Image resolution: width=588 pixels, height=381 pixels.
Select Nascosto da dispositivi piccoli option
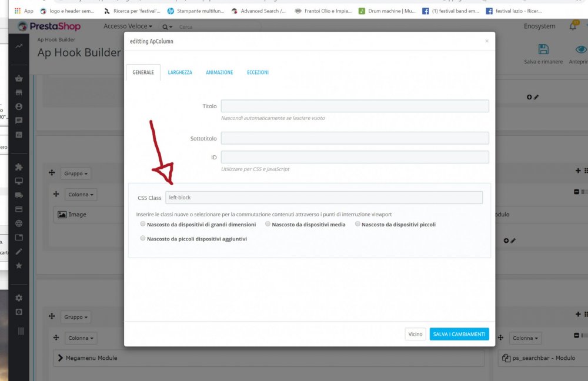[358, 224]
